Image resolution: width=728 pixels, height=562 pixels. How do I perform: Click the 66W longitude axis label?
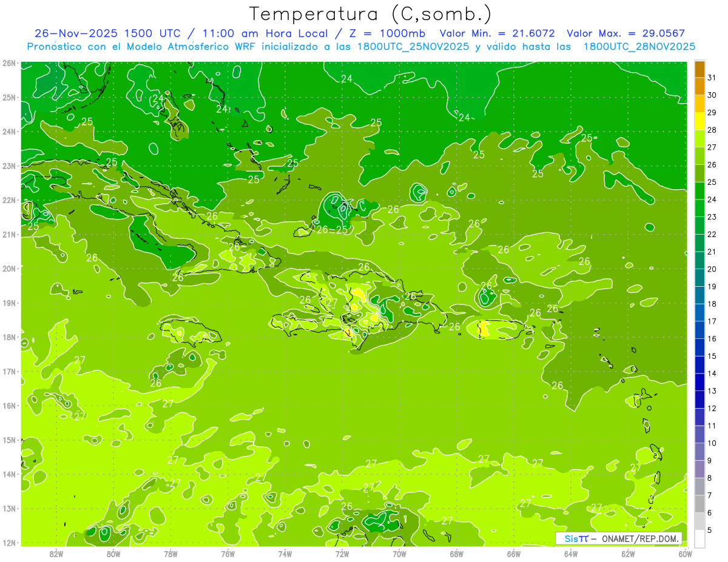point(514,554)
